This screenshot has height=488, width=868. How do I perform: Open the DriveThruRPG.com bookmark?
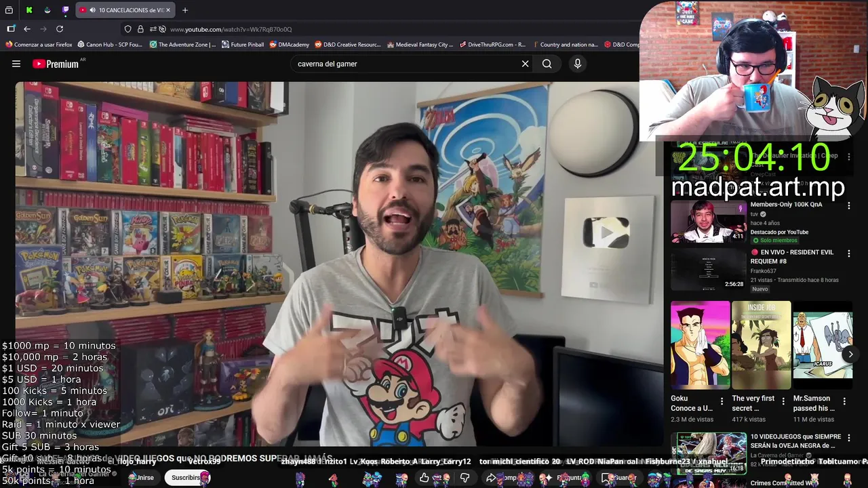tap(492, 45)
